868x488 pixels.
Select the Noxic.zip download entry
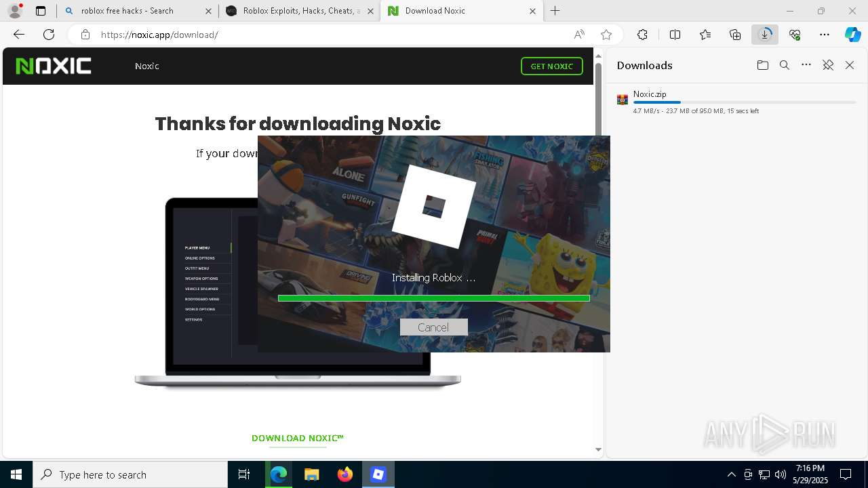736,102
